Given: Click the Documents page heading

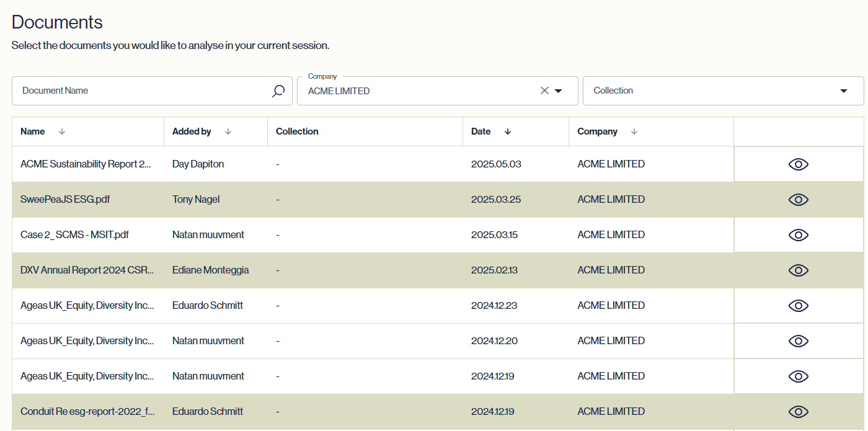Looking at the screenshot, I should 57,22.
